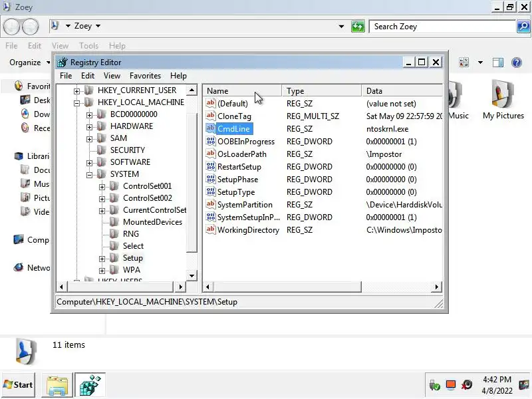
Task: Select the MountedDevices key
Action: 152,222
